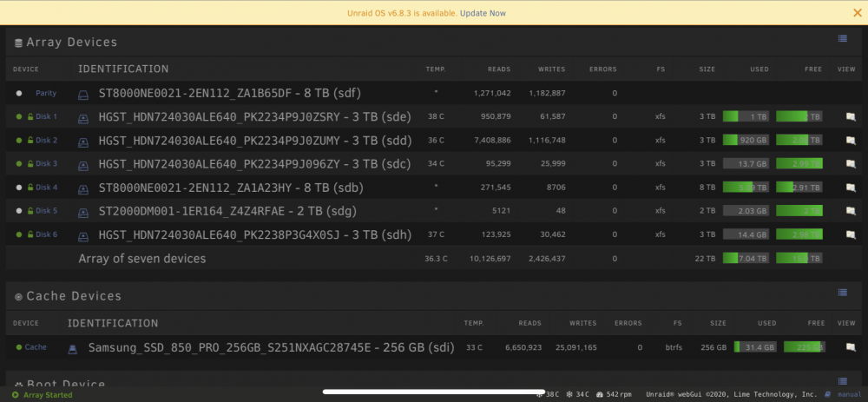The width and height of the screenshot is (868, 402).
Task: Toggle Boot Device list view icon
Action: click(843, 381)
